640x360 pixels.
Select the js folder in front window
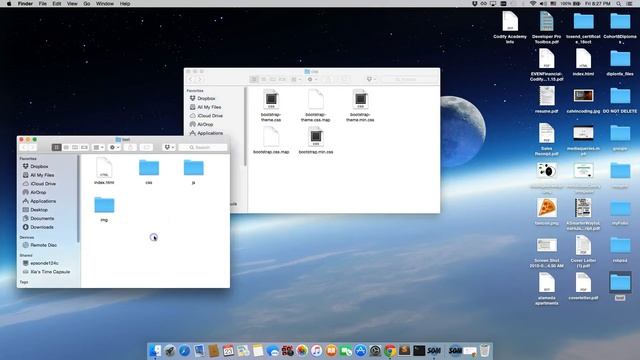193,171
